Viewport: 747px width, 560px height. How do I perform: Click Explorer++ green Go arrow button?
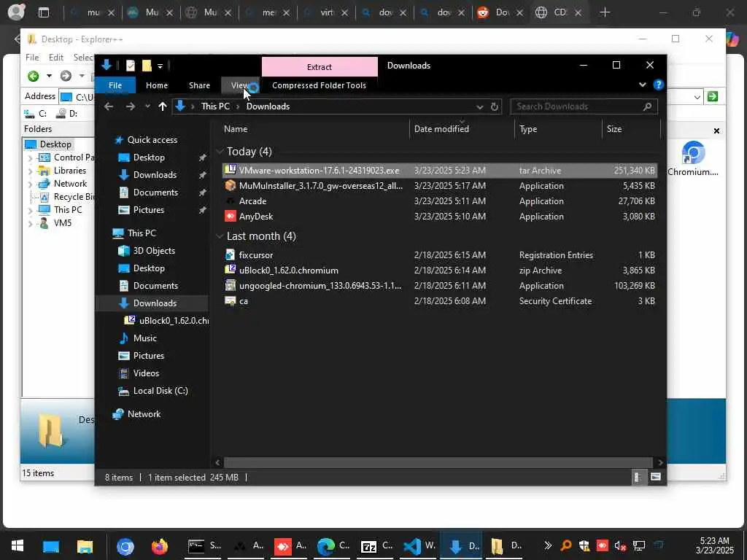click(712, 97)
